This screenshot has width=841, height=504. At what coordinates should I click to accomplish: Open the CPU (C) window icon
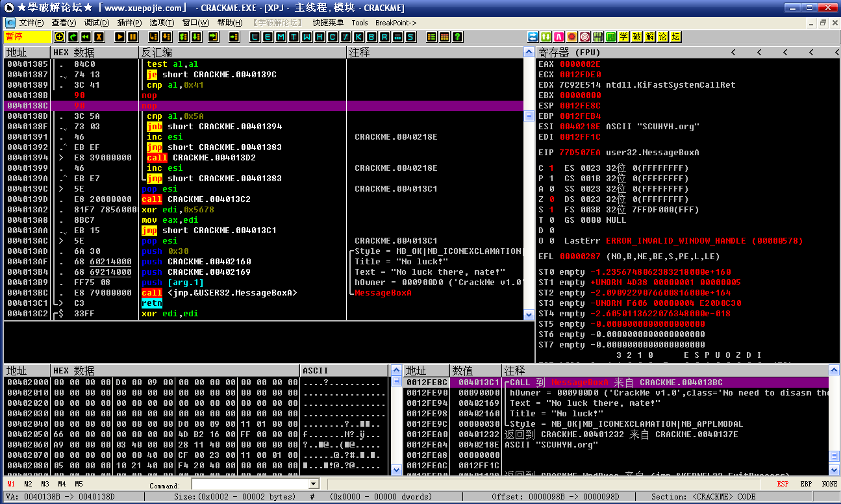click(x=333, y=37)
